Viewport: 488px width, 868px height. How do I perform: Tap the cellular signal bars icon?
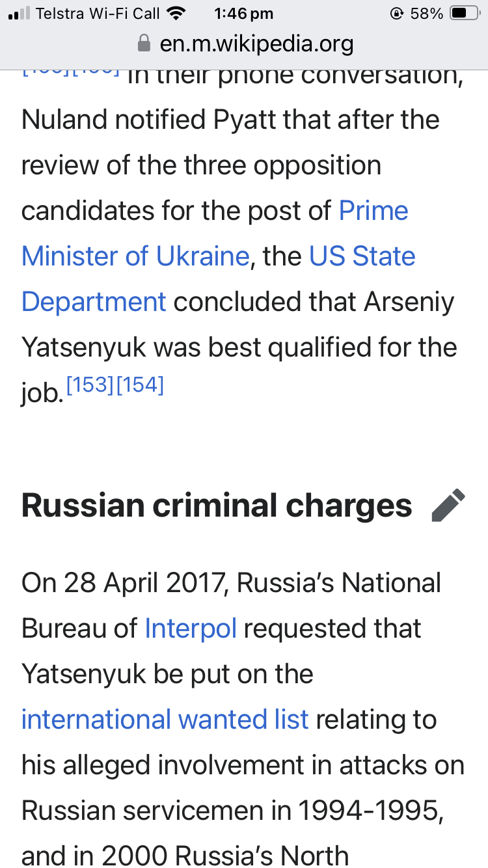(x=19, y=13)
